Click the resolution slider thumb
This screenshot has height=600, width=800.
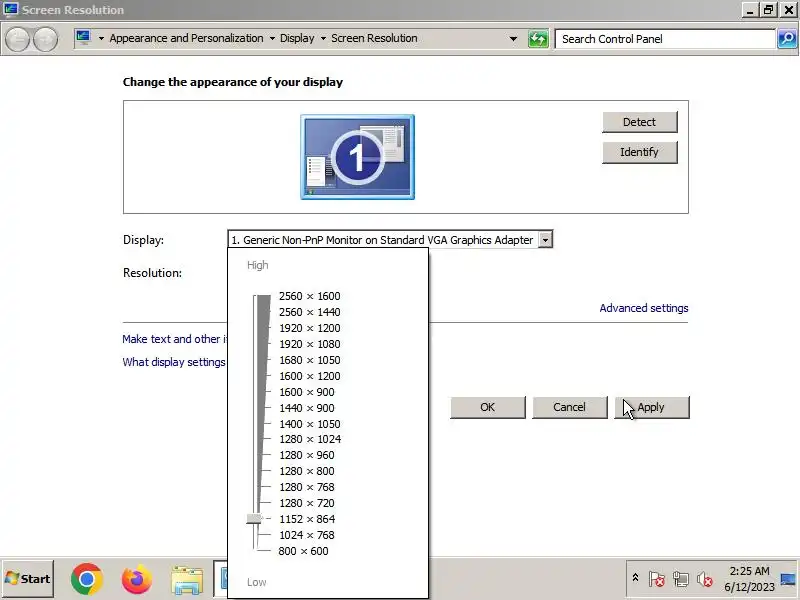tap(254, 519)
